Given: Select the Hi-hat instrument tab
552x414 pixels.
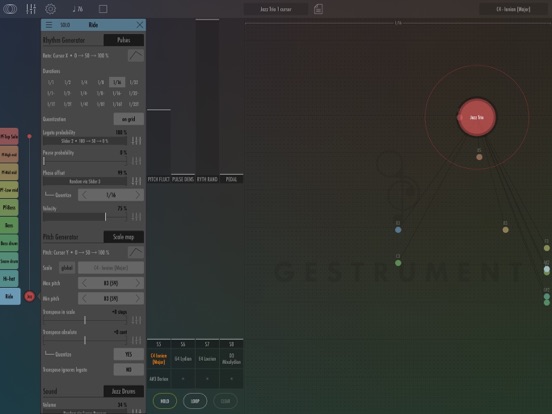Looking at the screenshot, I should 9,278.
